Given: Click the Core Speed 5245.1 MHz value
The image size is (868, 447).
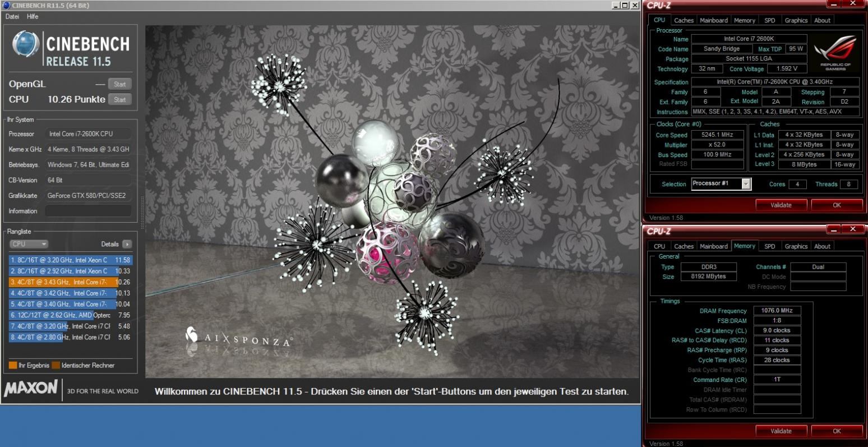Looking at the screenshot, I should [717, 135].
